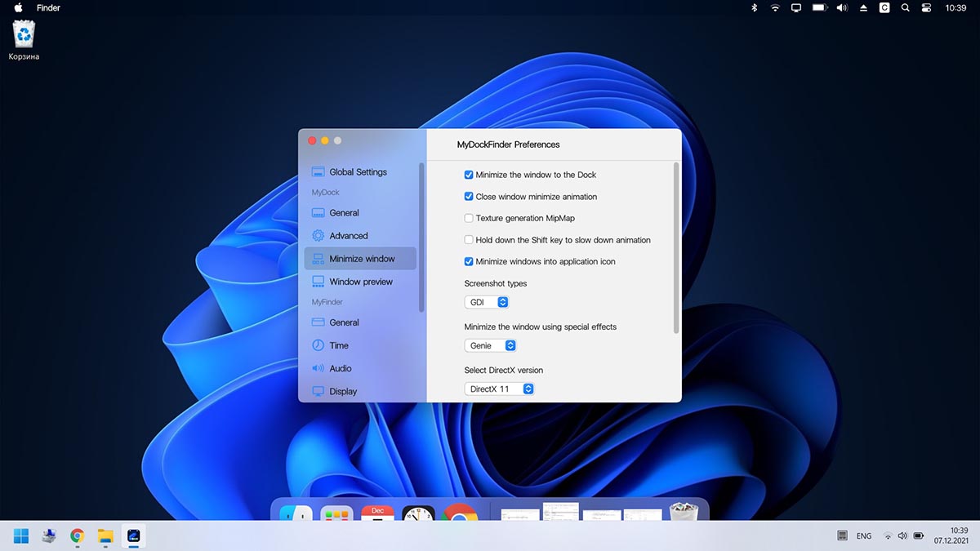Image resolution: width=980 pixels, height=551 pixels.
Task: Select Advanced in the MyDock section
Action: pyautogui.click(x=348, y=236)
